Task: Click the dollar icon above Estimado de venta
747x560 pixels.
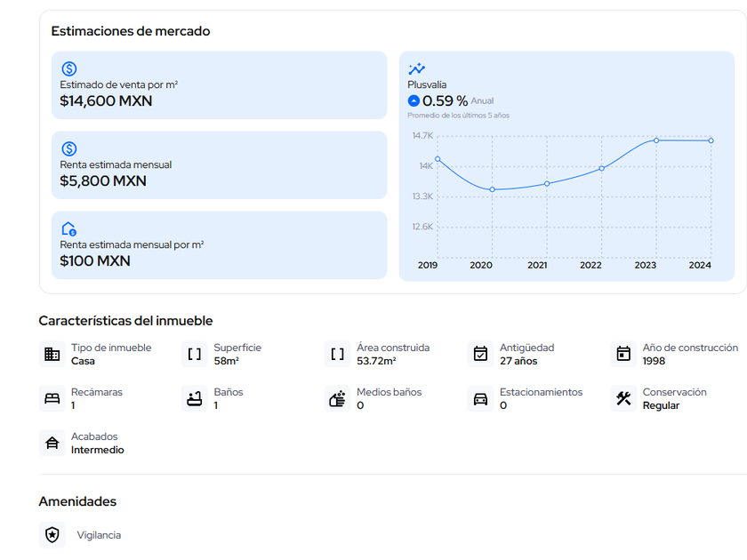Action: pyautogui.click(x=69, y=68)
